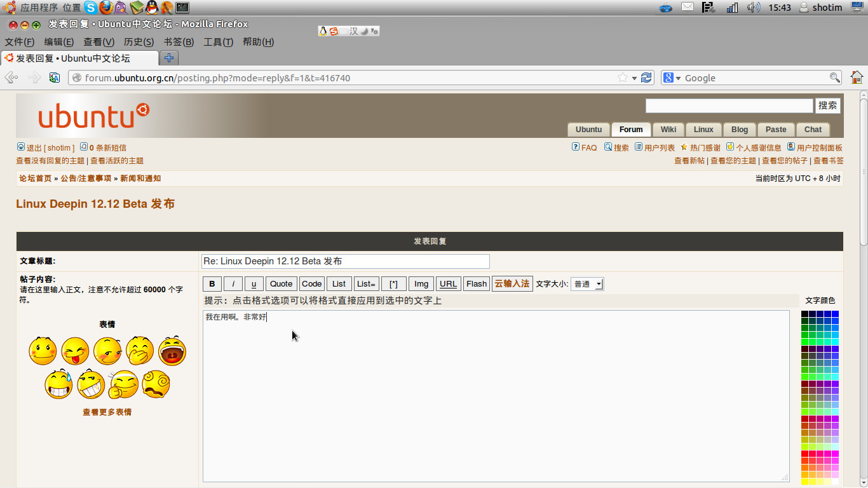Screen dimensions: 868x488
Task: Open the shotim user menu
Action: (820, 8)
